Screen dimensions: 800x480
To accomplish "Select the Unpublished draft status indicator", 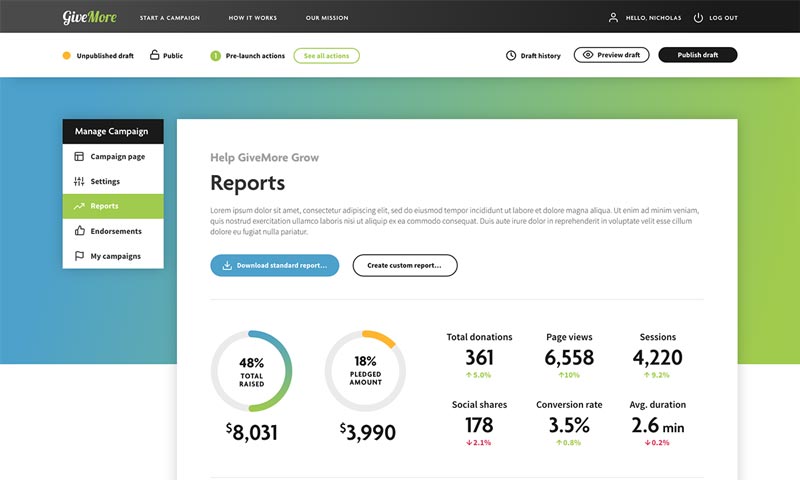I will [x=66, y=56].
